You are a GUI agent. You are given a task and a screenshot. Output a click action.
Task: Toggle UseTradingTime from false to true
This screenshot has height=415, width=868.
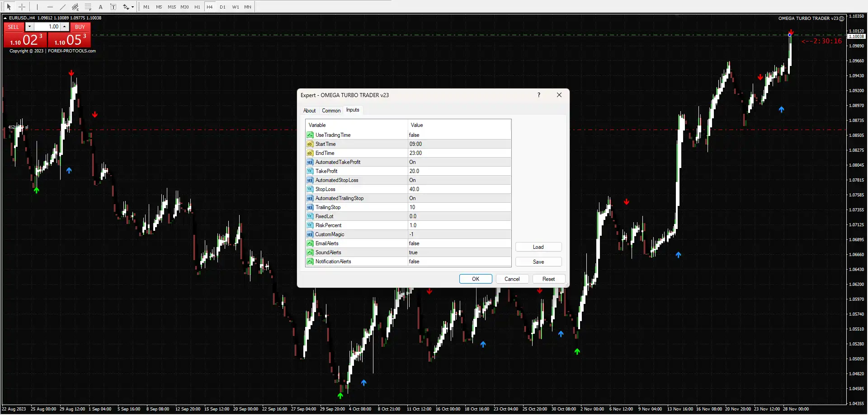pos(458,135)
